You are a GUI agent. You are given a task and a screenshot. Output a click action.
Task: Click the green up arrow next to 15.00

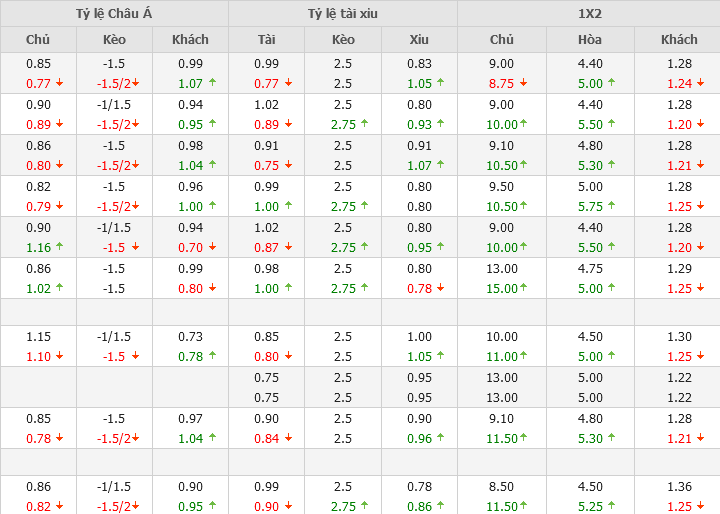coord(524,289)
